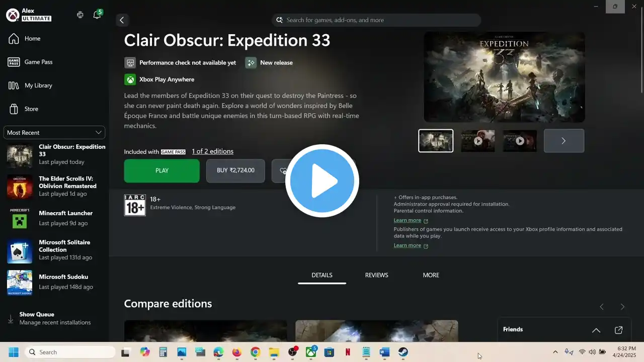Click the large blue play overlay button
The width and height of the screenshot is (644, 362).
322,181
